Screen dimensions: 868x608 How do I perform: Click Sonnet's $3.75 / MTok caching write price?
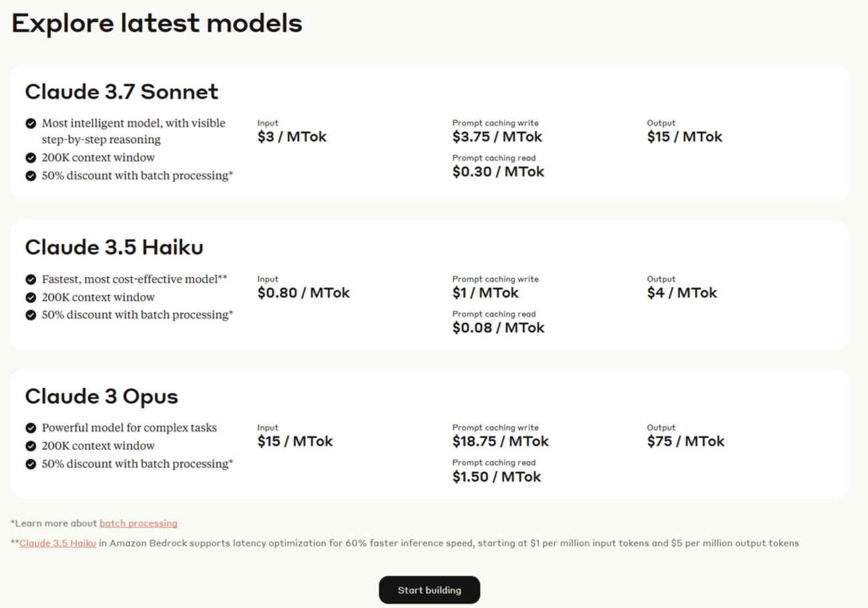(x=497, y=137)
